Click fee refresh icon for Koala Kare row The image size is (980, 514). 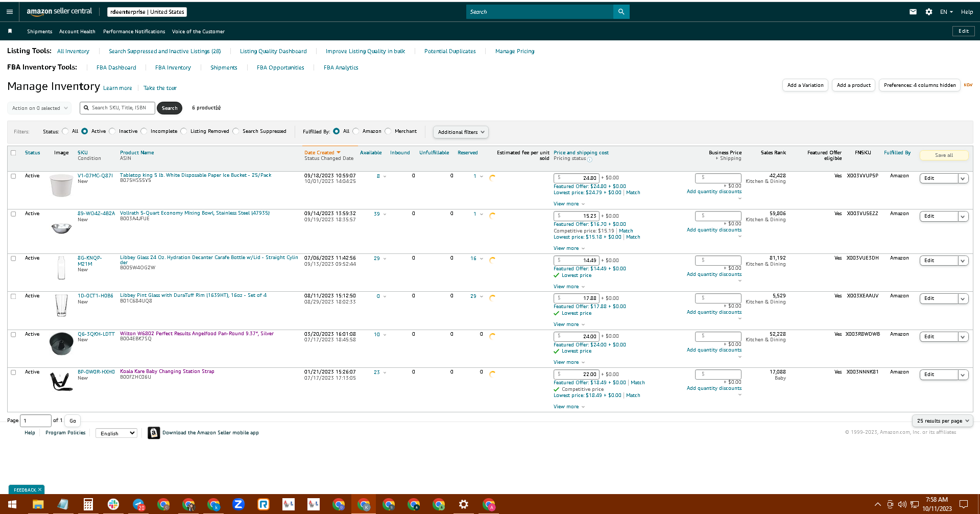(492, 374)
